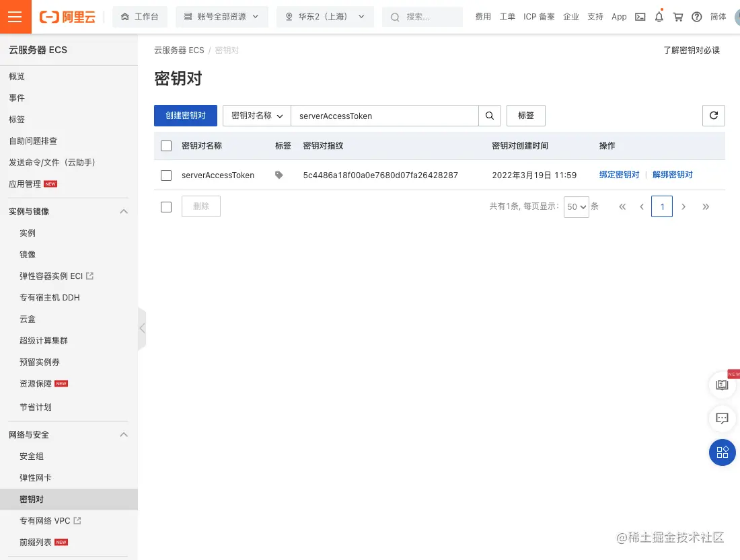
Task: Collapse the left sidebar handle
Action: (x=142, y=328)
